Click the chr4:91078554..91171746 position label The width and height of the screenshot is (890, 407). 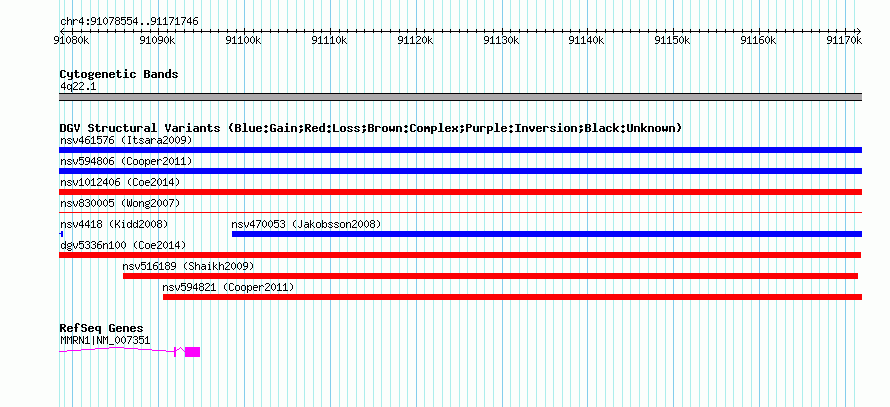tap(129, 22)
